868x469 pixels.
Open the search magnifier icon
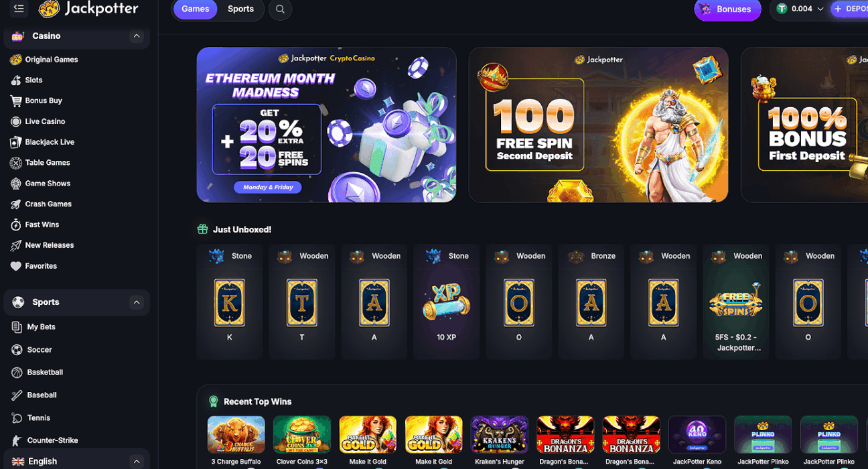280,9
